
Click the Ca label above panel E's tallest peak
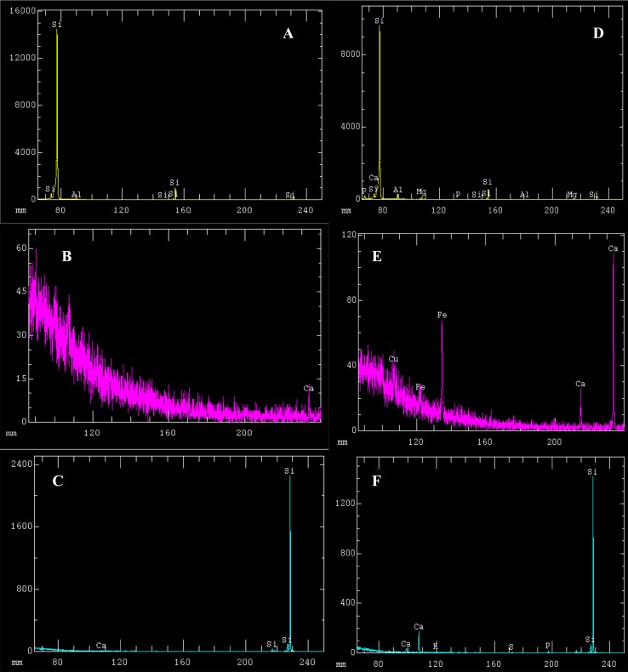(x=613, y=248)
